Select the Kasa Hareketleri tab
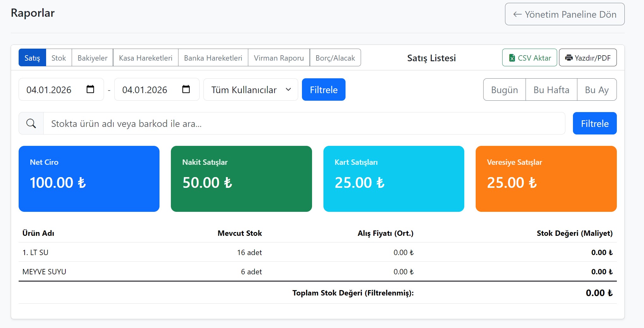The image size is (644, 328). coord(146,58)
